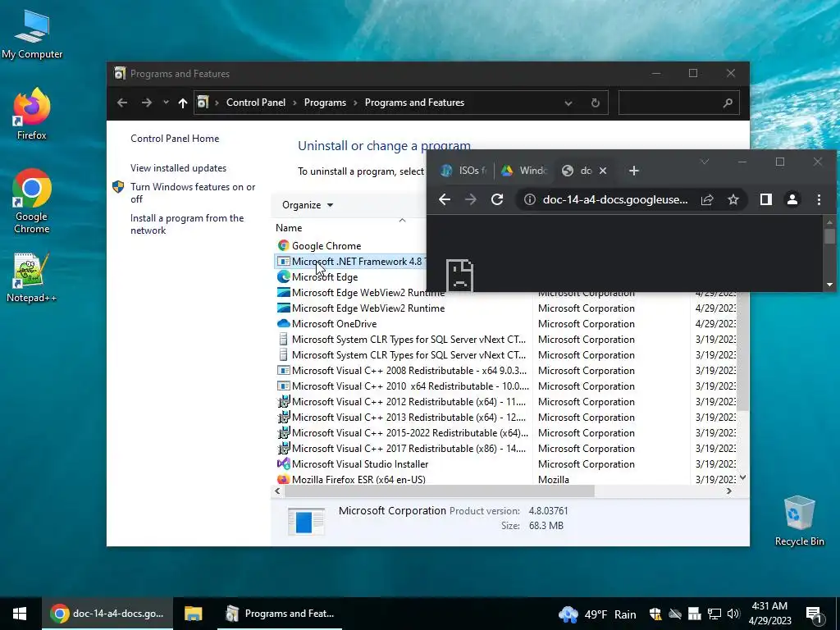840x630 pixels.
Task: View site information icon in Chrome
Action: click(x=529, y=199)
